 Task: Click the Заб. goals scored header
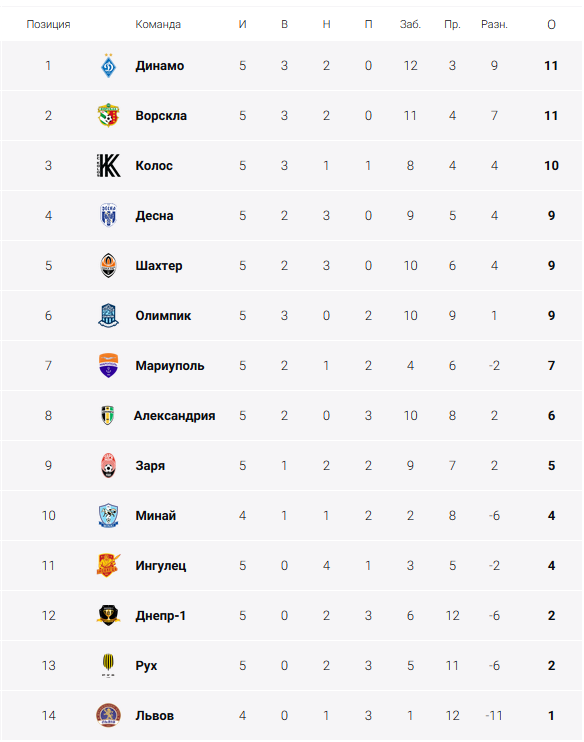point(410,24)
